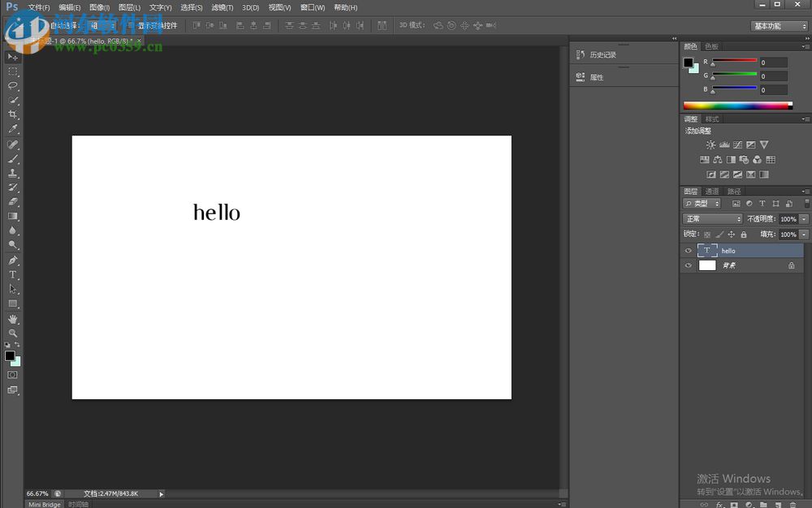
Task: Switch to the 通道 tab
Action: (x=712, y=192)
